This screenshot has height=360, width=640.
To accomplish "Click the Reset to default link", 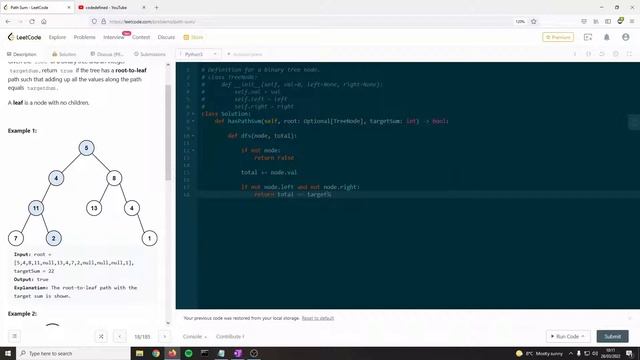I will click(x=318, y=318).
